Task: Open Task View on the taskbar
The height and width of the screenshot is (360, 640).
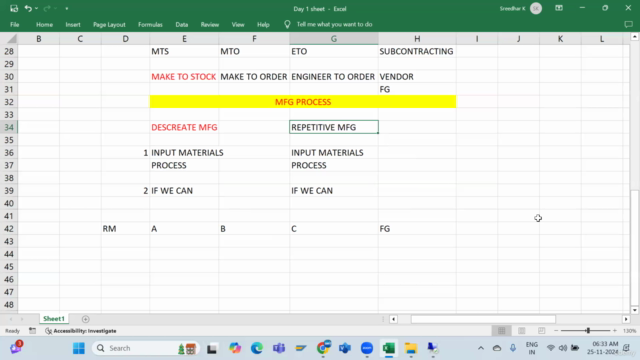Action: [x=211, y=349]
